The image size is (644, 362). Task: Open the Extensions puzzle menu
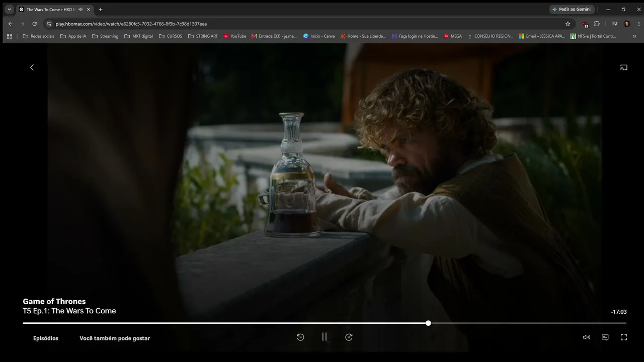point(597,24)
